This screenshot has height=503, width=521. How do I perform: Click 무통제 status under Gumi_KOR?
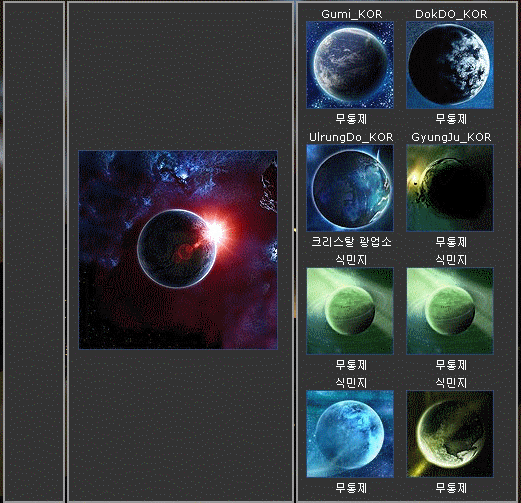point(351,119)
